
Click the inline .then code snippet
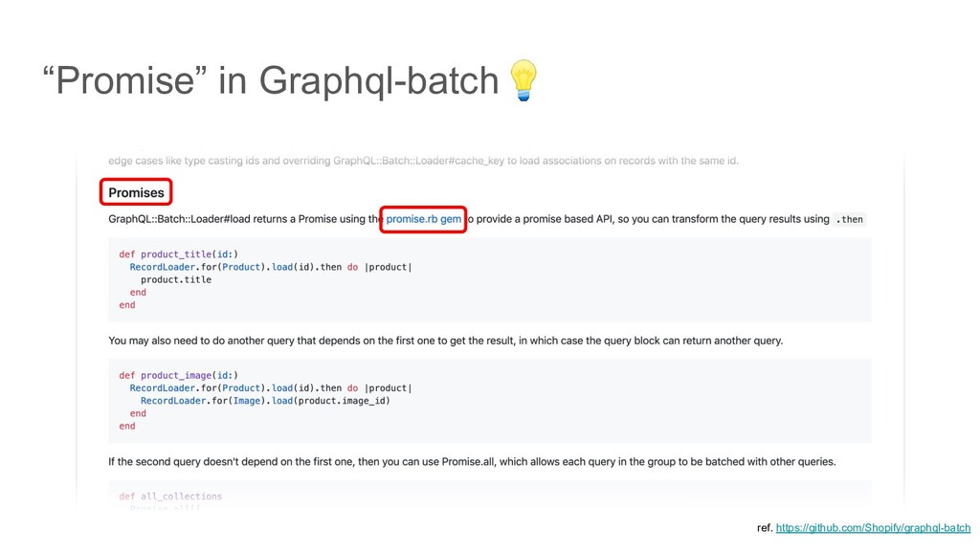pyautogui.click(x=850, y=219)
